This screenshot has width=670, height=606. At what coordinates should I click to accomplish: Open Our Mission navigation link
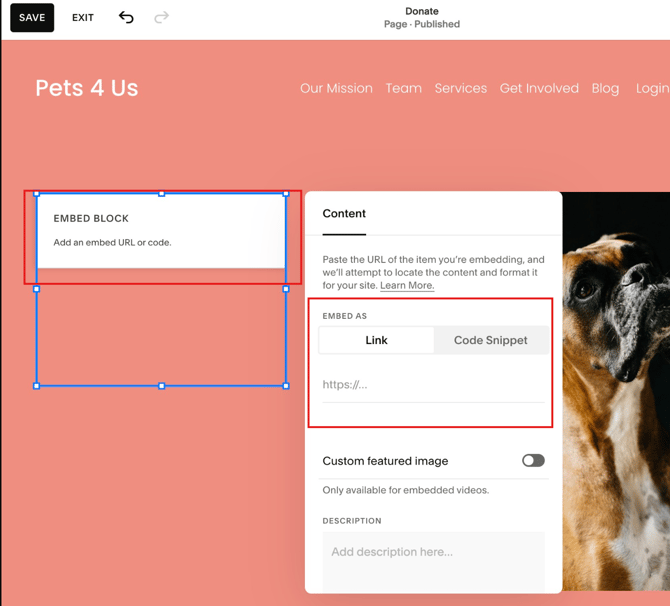point(336,88)
